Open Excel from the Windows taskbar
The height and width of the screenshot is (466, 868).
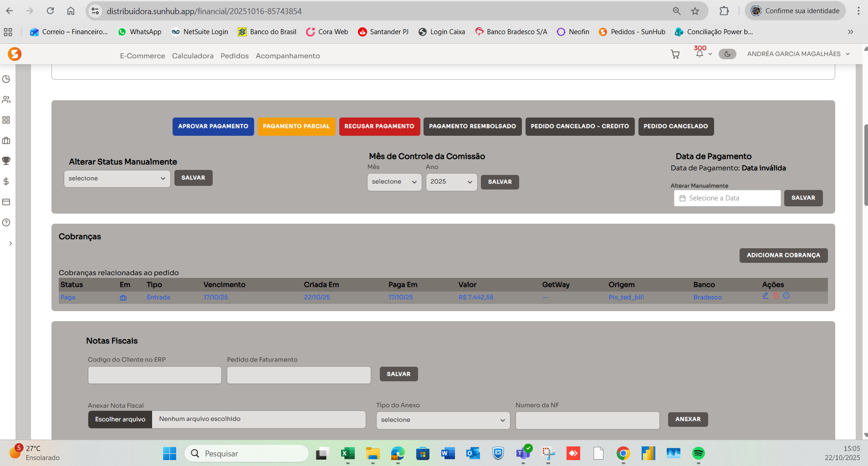[348, 453]
